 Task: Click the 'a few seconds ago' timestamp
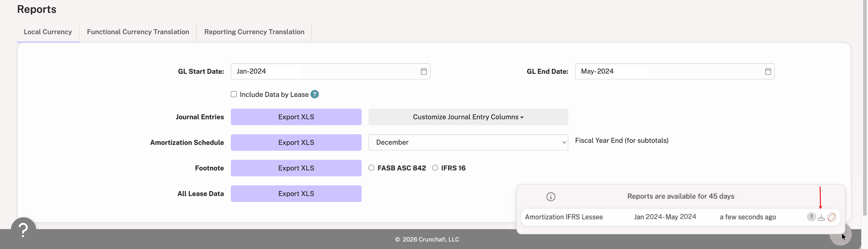pyautogui.click(x=748, y=217)
